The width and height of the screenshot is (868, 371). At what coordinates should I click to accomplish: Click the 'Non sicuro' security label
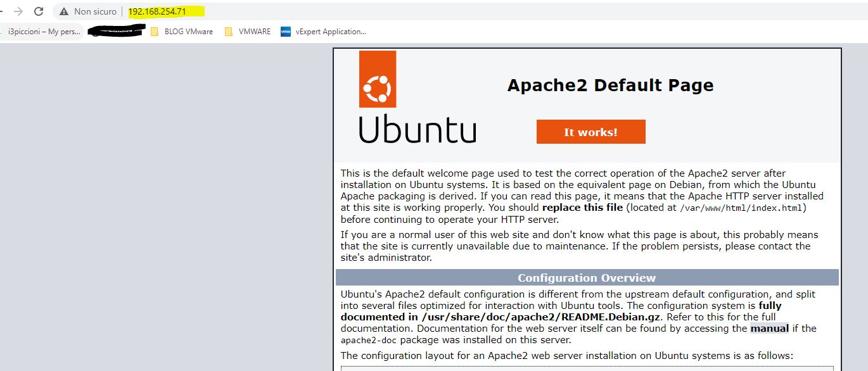pyautogui.click(x=95, y=11)
